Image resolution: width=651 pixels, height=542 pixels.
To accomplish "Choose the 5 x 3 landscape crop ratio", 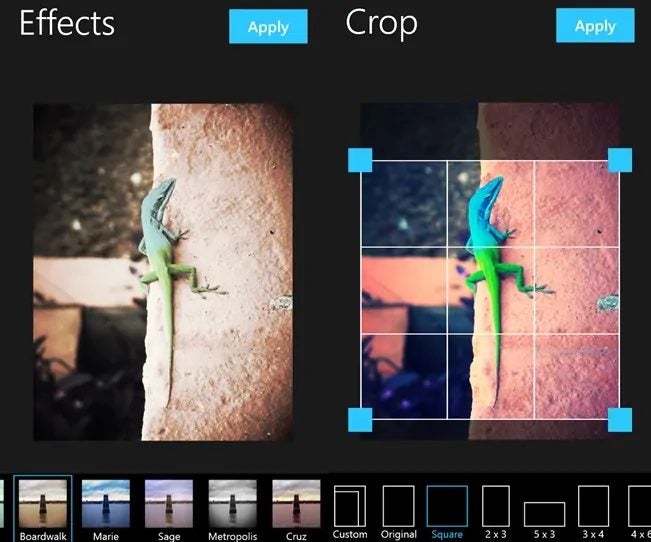I will [x=544, y=514].
